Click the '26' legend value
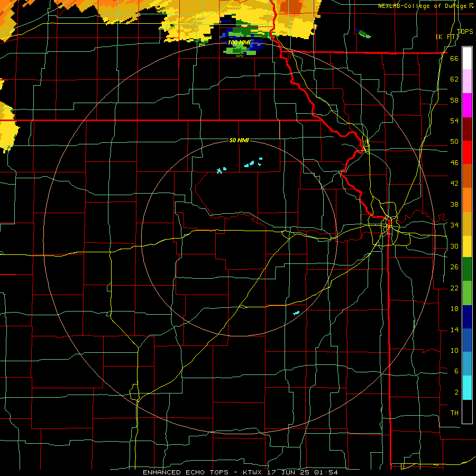The width and height of the screenshot is (476, 476). tap(454, 267)
